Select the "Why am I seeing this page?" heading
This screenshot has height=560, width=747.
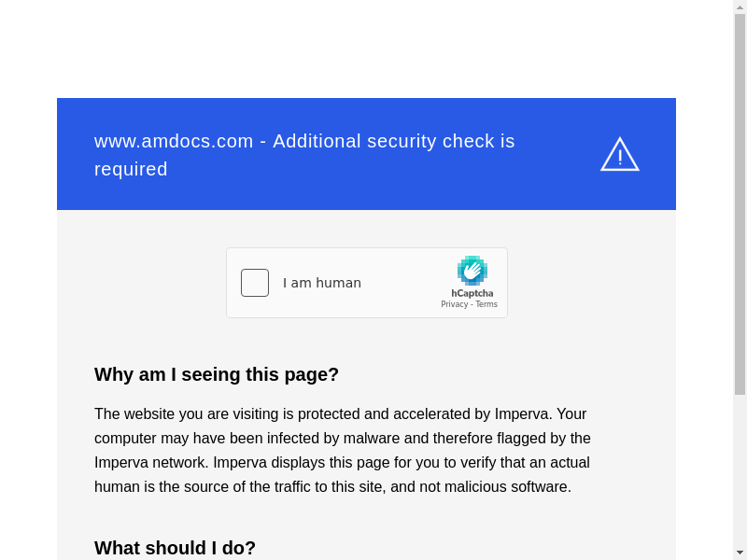217,374
